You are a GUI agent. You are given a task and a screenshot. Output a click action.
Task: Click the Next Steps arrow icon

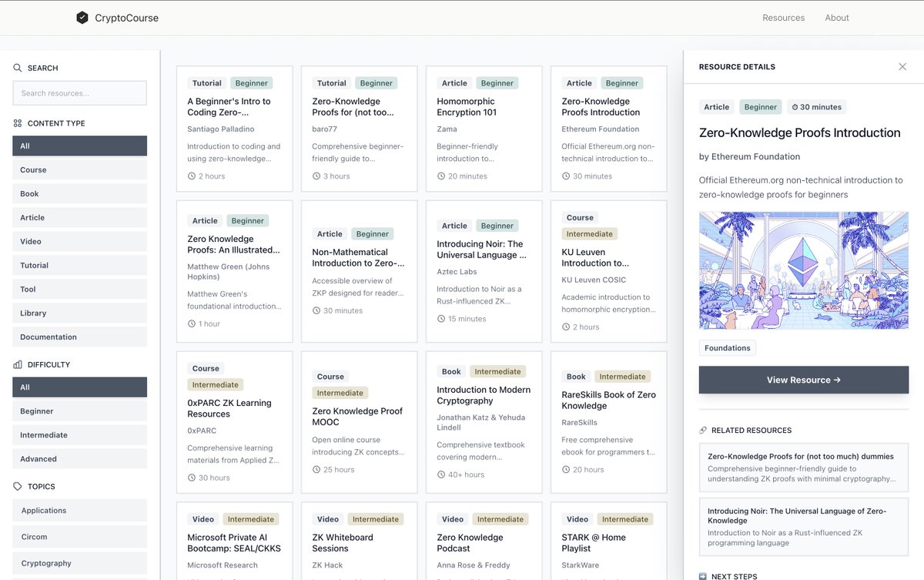(x=703, y=576)
